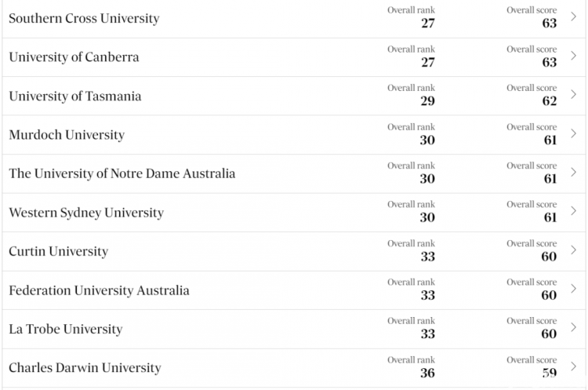Expand the Federation University Australia chevron
The width and height of the screenshot is (588, 390).
tap(573, 288)
